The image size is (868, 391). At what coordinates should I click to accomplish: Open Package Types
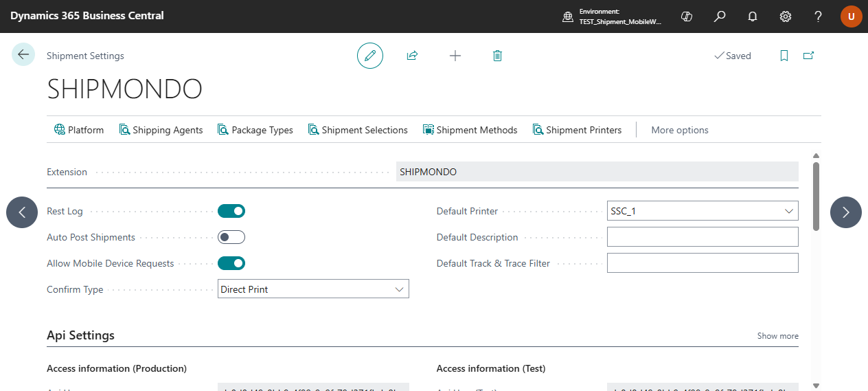(255, 130)
